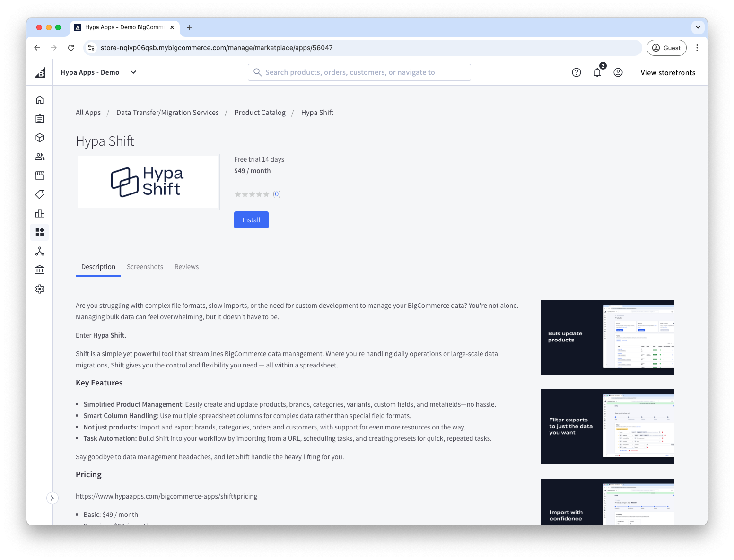The width and height of the screenshot is (734, 560).
Task: Open the Hypa Shift pricing link
Action: [x=166, y=496]
